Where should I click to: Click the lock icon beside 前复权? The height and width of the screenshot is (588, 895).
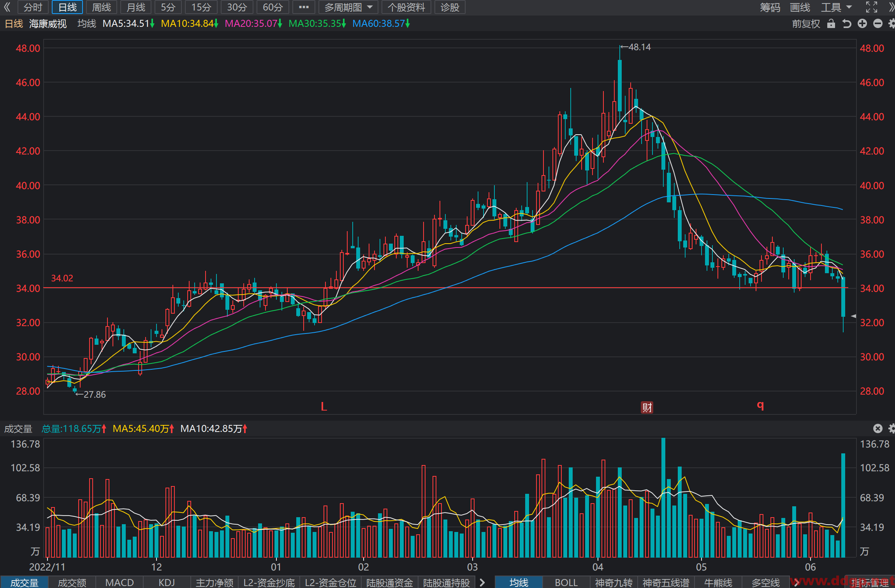(x=831, y=24)
